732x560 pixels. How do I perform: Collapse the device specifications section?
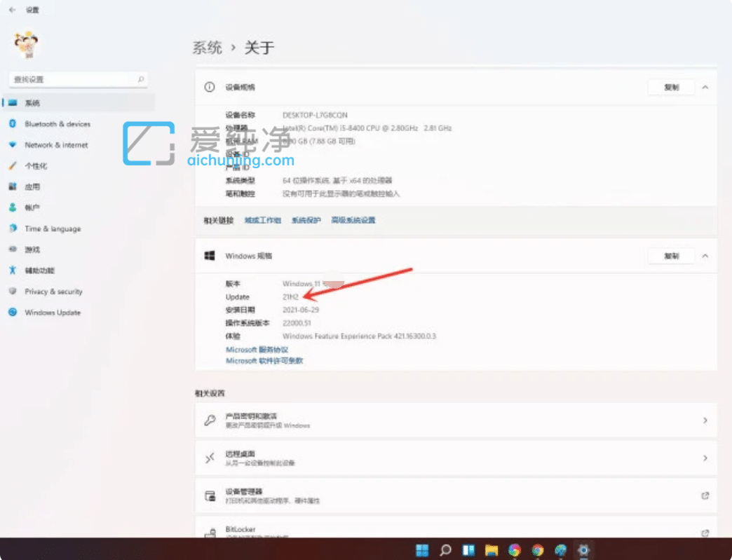(705, 88)
